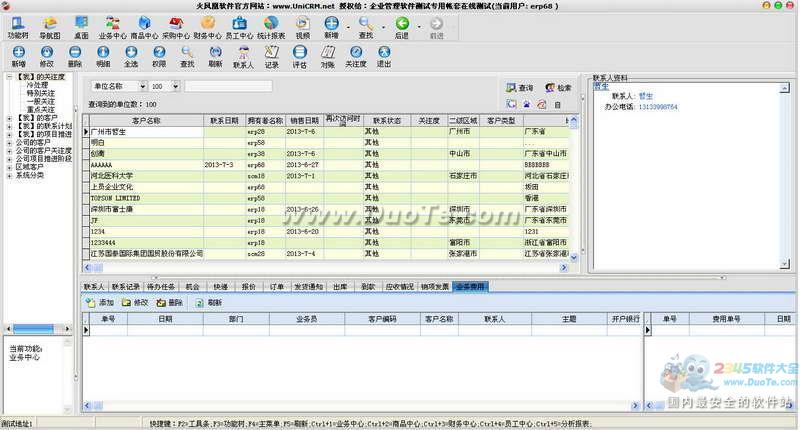
Task: Select the TOPSON LIMITED customer row
Action: (327, 198)
